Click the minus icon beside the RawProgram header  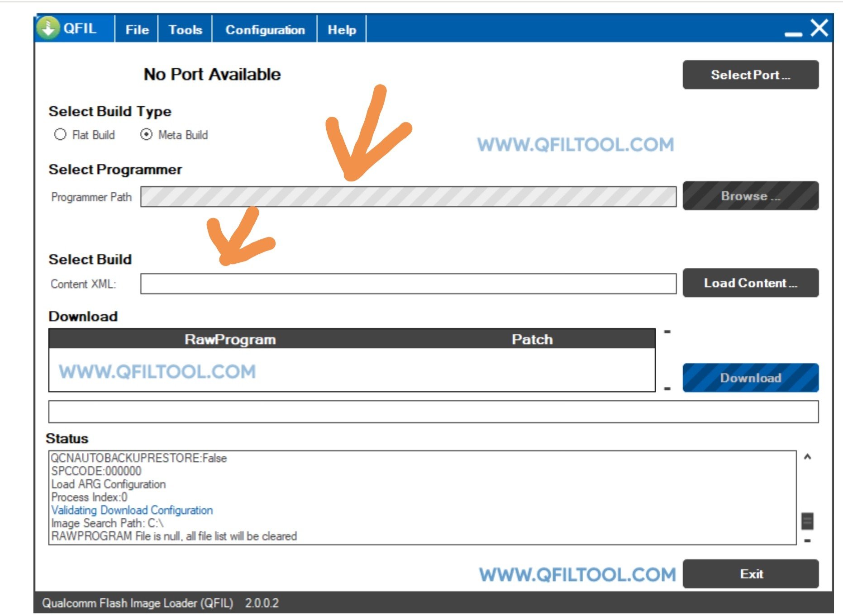pos(667,332)
